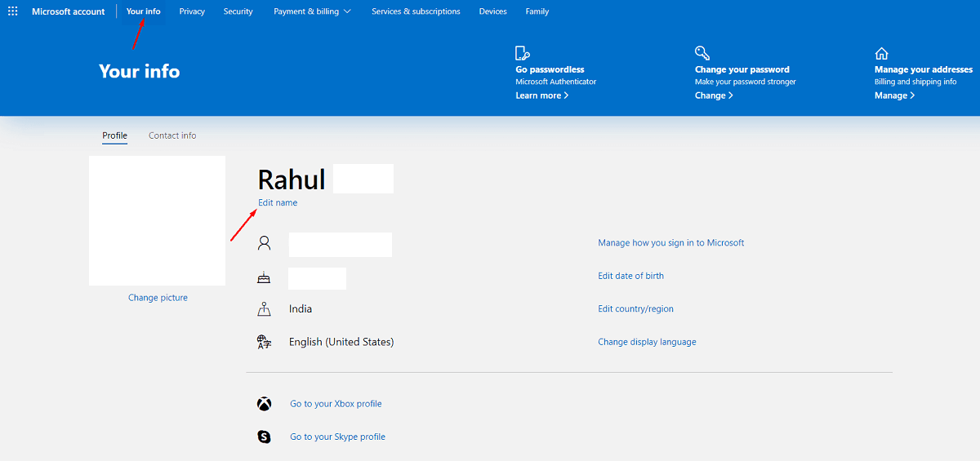Click the large Your info page title
Image resolution: width=980 pixels, height=461 pixels.
click(140, 72)
